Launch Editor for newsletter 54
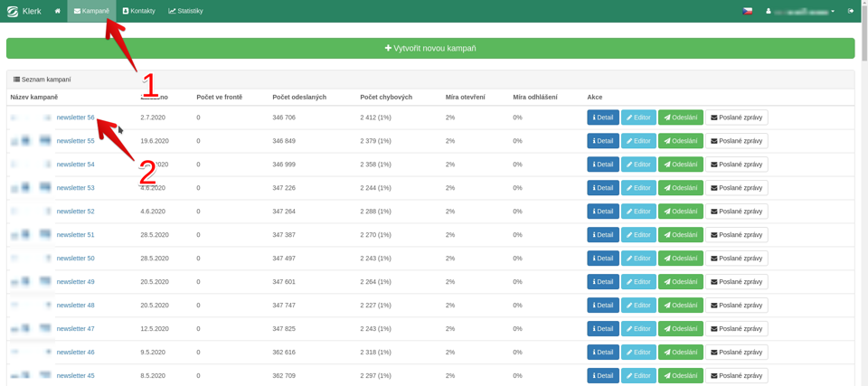Viewport: 868px width, 386px height. coord(638,165)
